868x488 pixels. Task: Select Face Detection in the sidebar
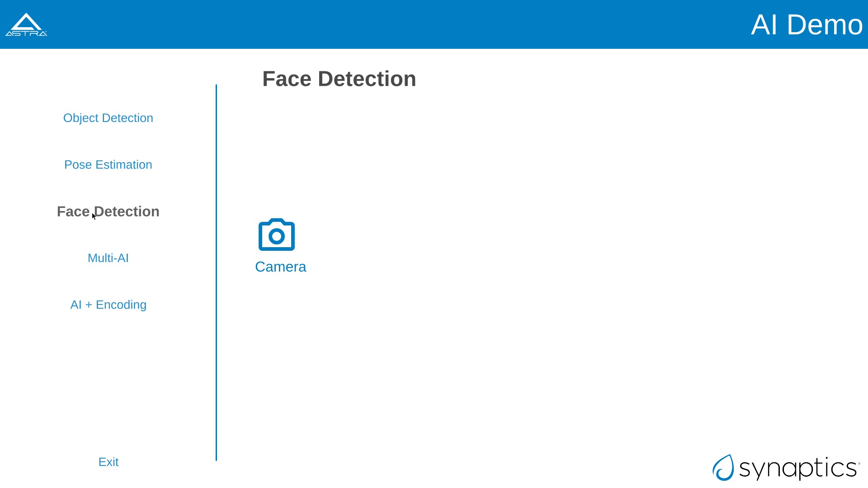pos(108,211)
